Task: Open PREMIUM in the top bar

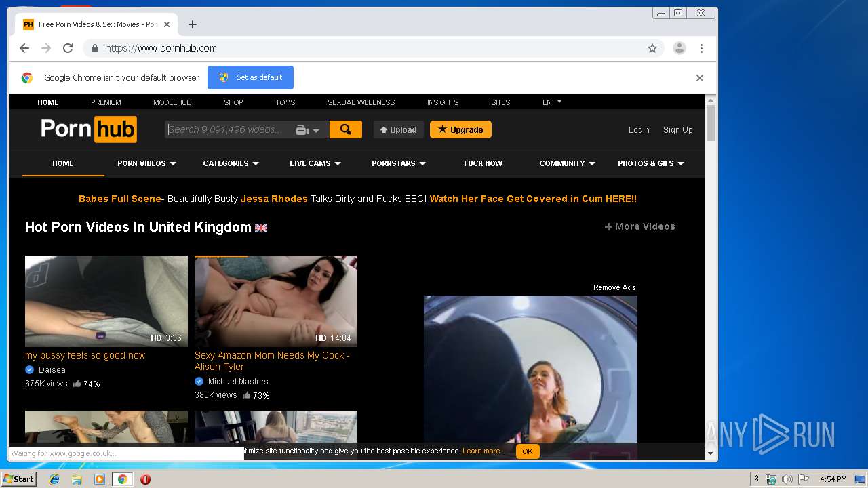Action: click(x=106, y=102)
